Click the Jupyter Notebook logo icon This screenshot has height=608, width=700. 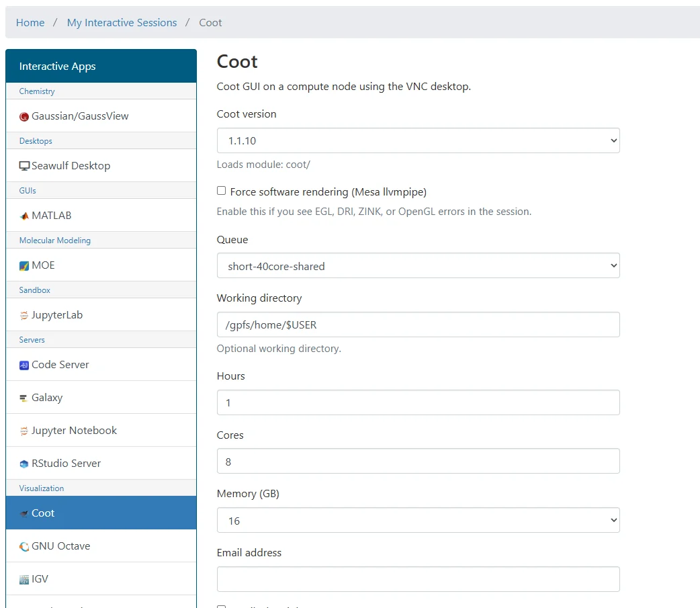24,431
